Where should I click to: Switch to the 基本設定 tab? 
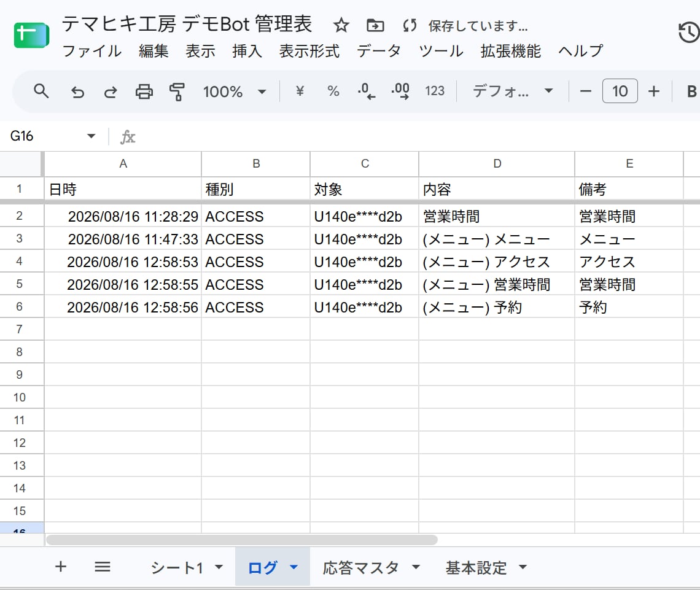point(476,568)
